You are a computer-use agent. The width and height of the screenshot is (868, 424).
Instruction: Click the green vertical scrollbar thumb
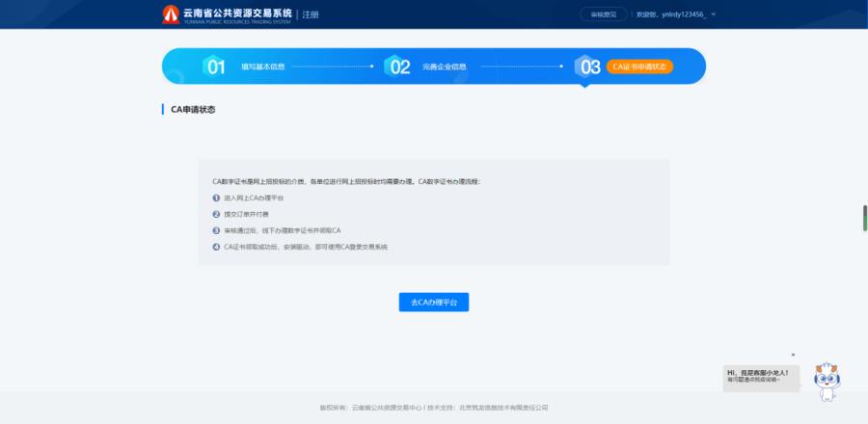point(865,218)
